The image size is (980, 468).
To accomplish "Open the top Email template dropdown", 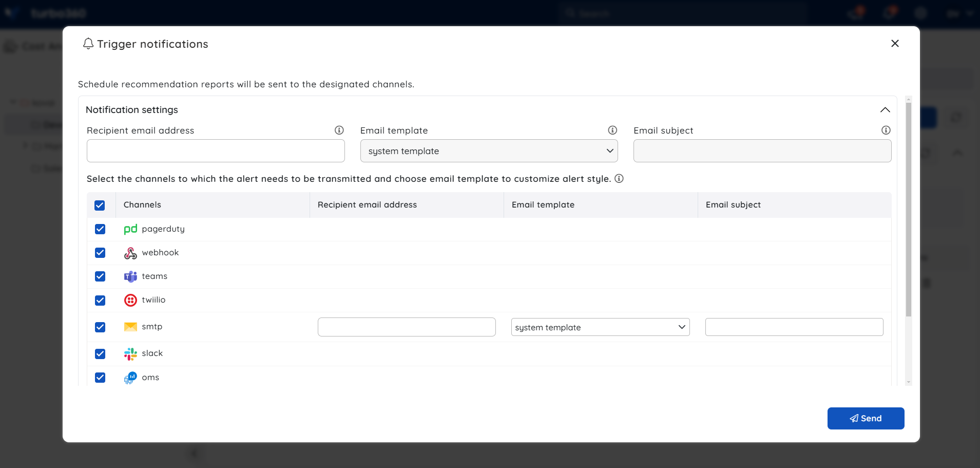I will (x=489, y=151).
